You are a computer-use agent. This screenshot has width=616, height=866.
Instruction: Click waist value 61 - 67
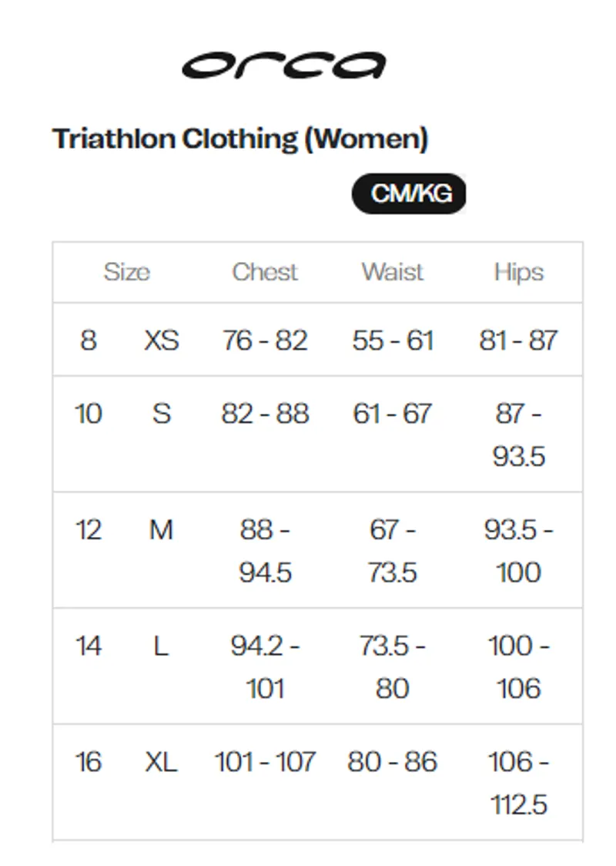point(393,414)
